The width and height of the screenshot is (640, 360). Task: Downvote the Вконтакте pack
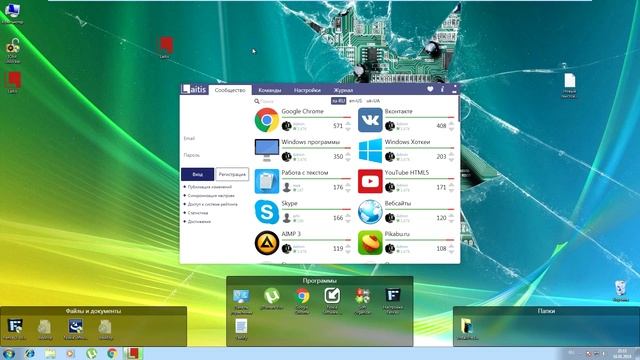451,129
